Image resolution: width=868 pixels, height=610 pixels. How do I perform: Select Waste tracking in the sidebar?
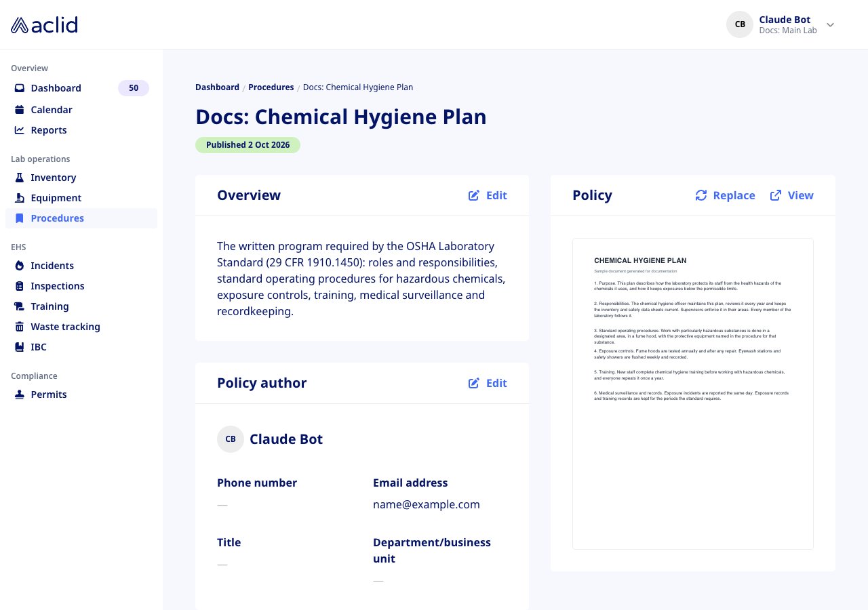point(81,327)
